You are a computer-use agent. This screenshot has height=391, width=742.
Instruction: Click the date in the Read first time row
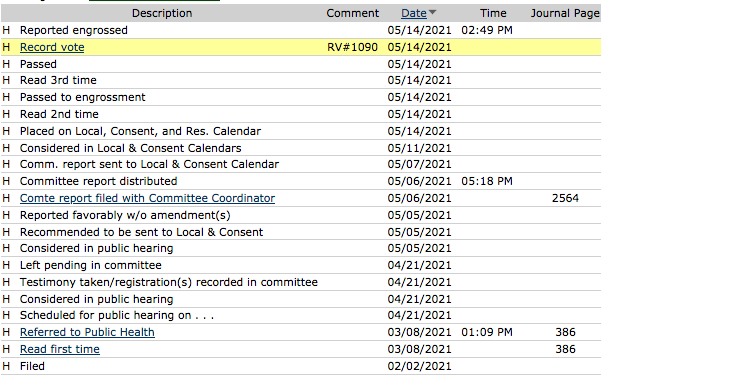pyautogui.click(x=419, y=349)
